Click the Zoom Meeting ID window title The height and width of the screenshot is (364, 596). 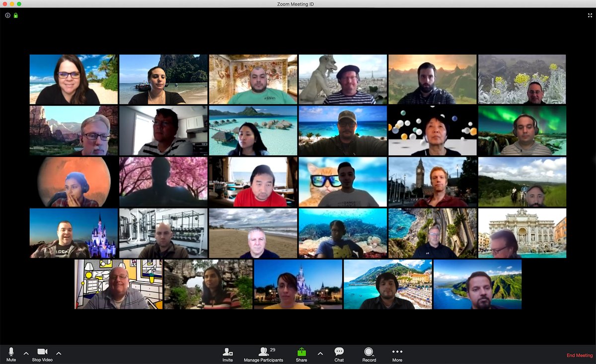(296, 4)
